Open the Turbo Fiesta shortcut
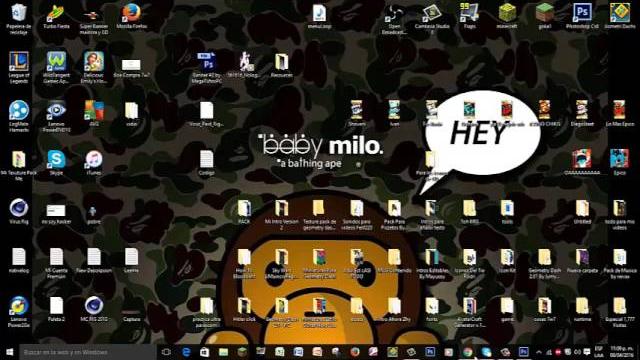Viewport: 640px width, 360px height. coord(56,16)
